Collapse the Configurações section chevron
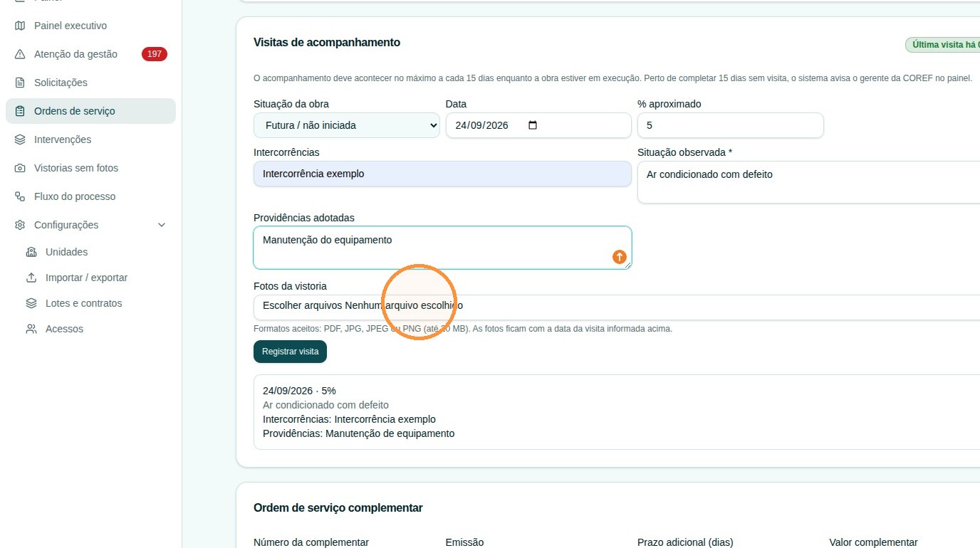 [x=162, y=225]
